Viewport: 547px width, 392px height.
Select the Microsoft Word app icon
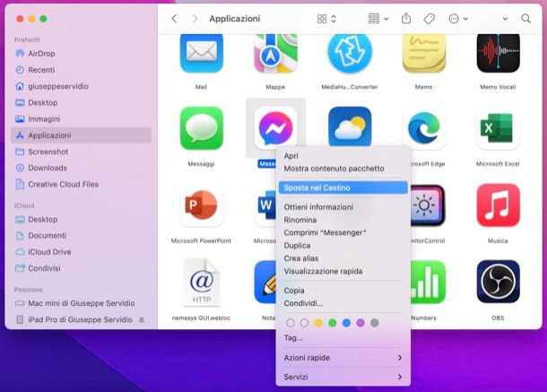point(265,205)
